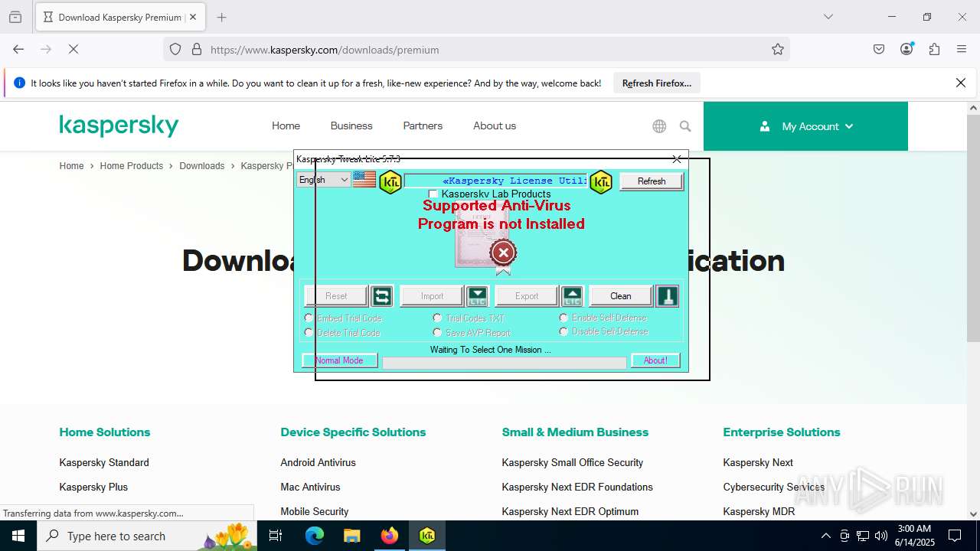This screenshot has width=980, height=551.
Task: Click the About! button
Action: tap(655, 360)
